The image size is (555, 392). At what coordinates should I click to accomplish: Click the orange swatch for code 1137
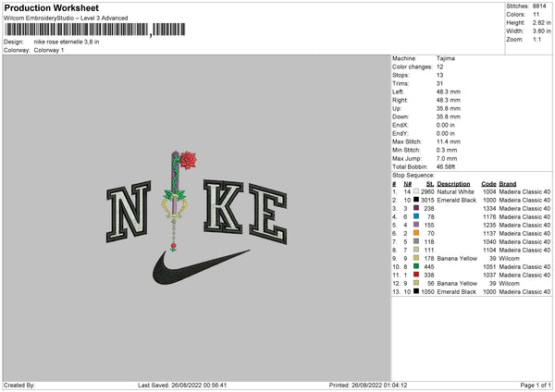(x=416, y=233)
